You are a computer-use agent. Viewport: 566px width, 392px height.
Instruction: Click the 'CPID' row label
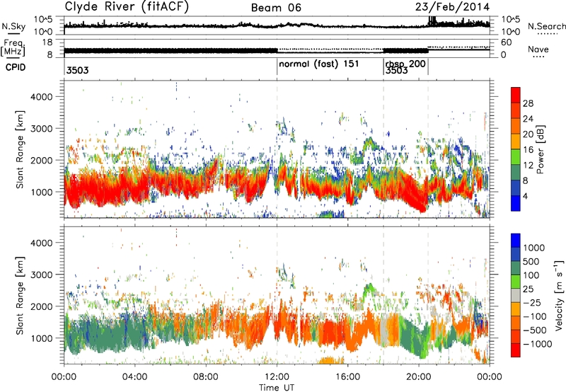point(16,67)
